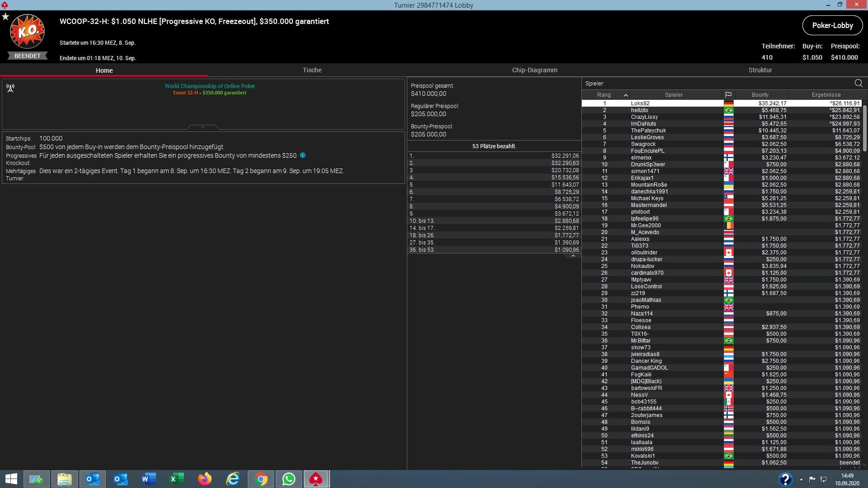Switch to the Tische tab
The width and height of the screenshot is (868, 488).
pyautogui.click(x=312, y=70)
